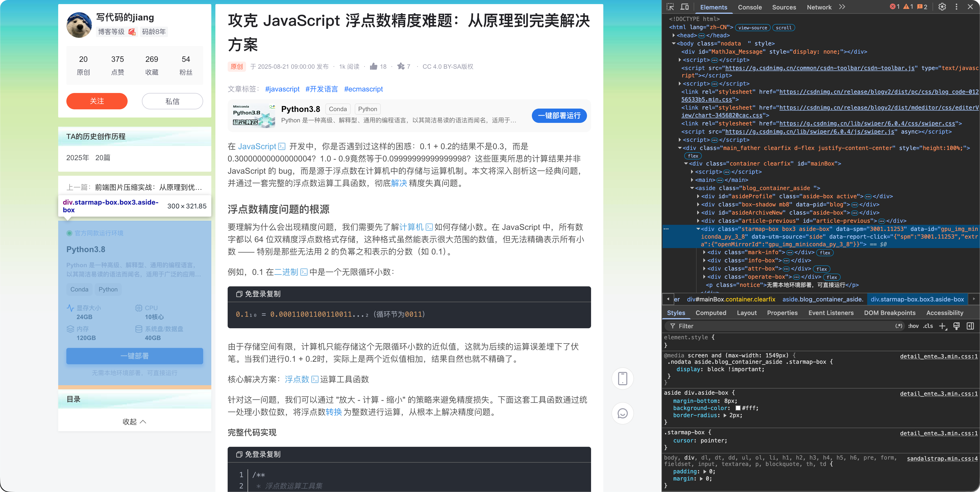This screenshot has width=980, height=492.
Task: Open the #ecmascript article tag
Action: point(363,89)
